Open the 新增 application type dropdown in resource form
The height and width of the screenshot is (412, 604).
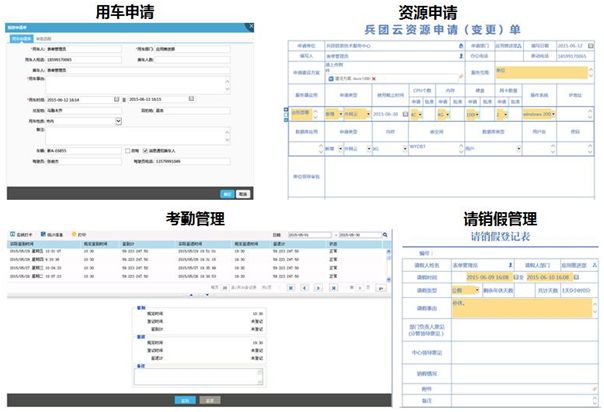click(342, 115)
